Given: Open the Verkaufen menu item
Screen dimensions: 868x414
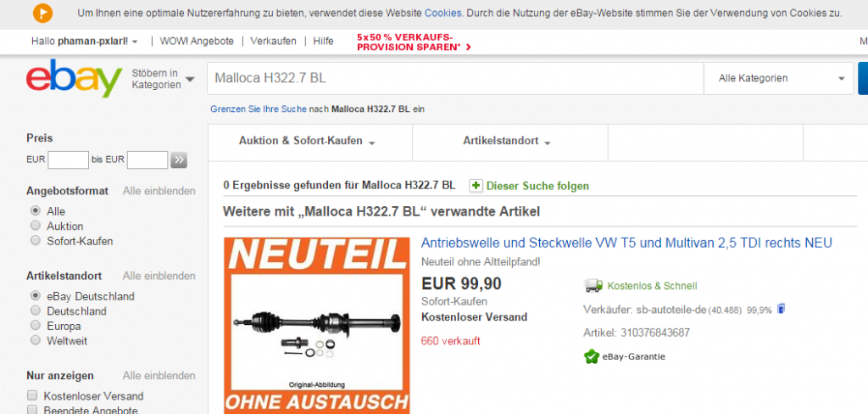Looking at the screenshot, I should click(x=273, y=41).
